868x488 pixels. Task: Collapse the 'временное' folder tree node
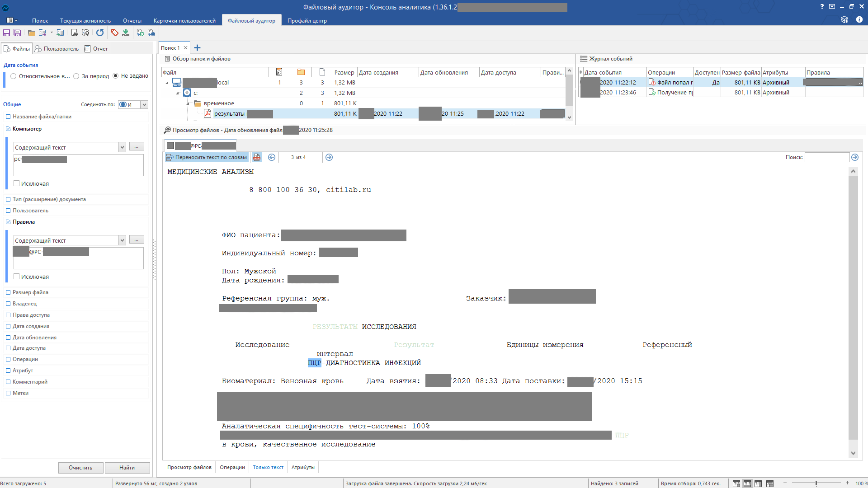pos(188,103)
